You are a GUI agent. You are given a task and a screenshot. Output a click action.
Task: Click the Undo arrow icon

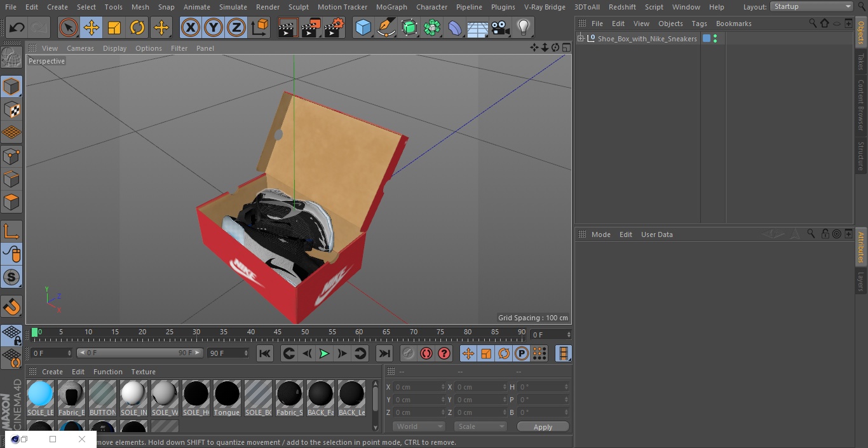tap(17, 27)
